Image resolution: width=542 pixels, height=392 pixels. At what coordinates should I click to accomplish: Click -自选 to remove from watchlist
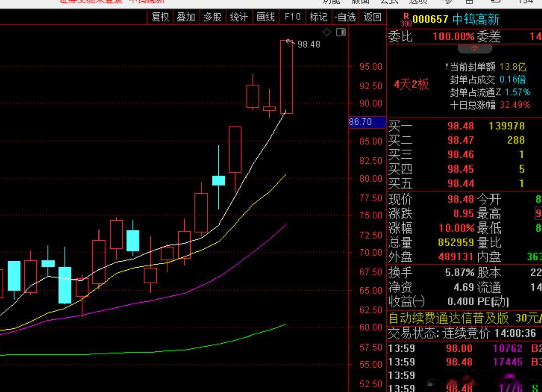(x=346, y=17)
